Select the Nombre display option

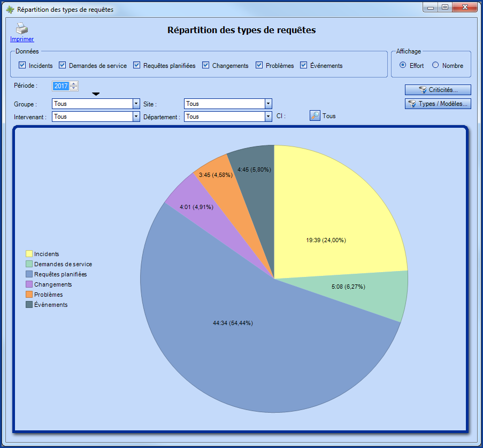click(x=436, y=65)
